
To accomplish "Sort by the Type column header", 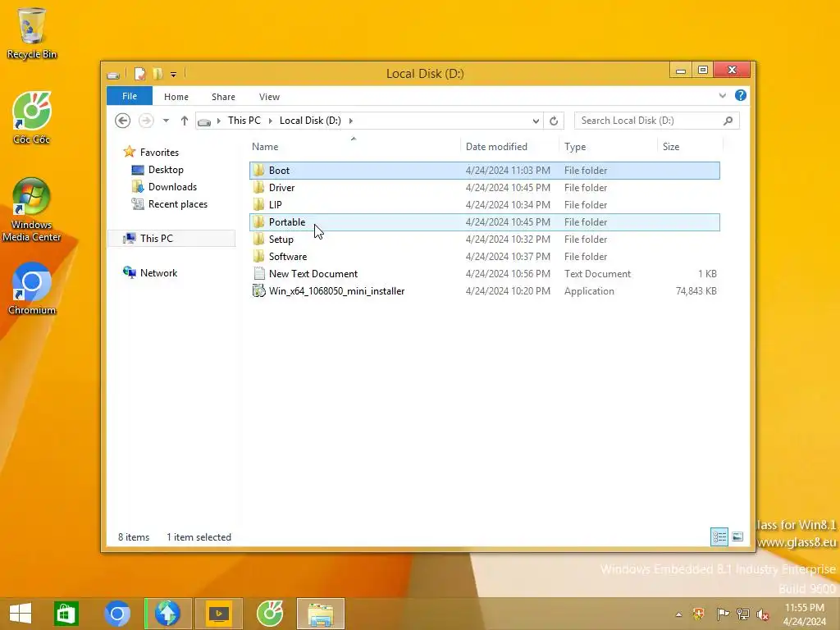I will pyautogui.click(x=608, y=146).
